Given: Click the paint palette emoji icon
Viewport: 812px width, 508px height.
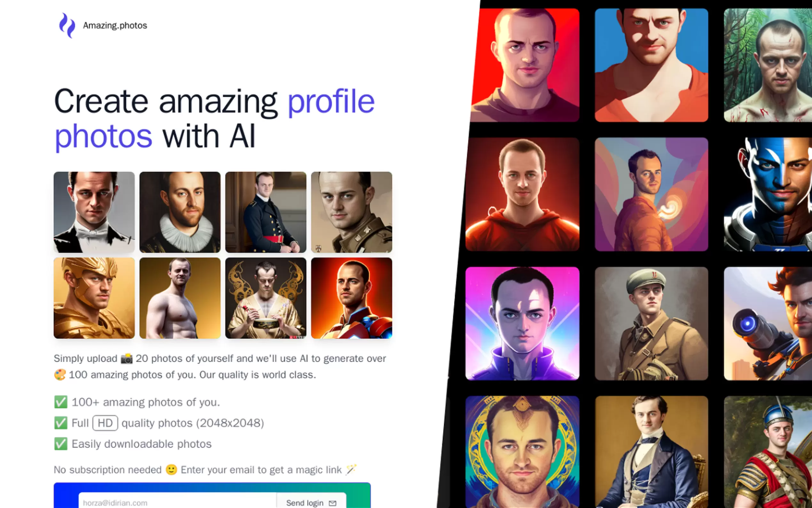Looking at the screenshot, I should pos(60,375).
